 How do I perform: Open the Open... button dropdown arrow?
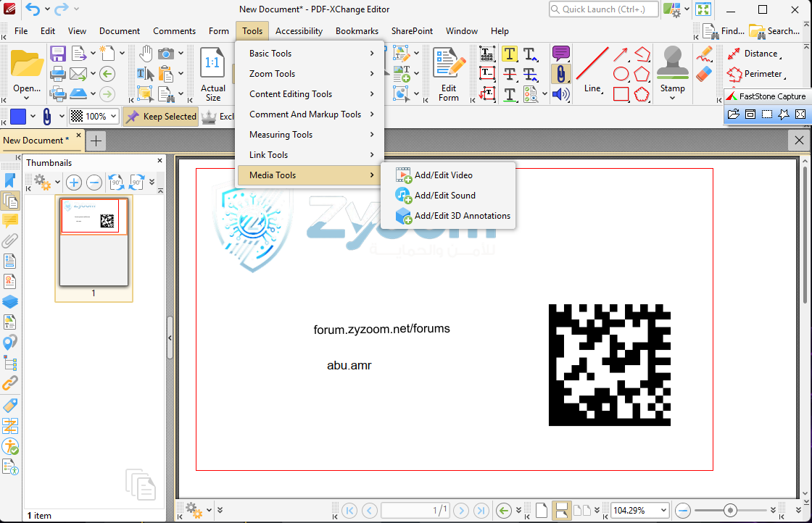(x=26, y=98)
